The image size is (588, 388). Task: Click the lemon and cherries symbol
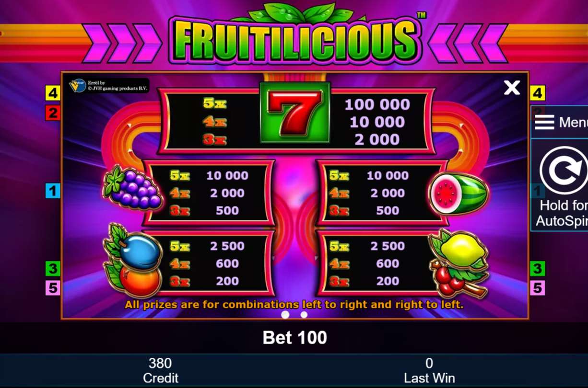point(459,262)
